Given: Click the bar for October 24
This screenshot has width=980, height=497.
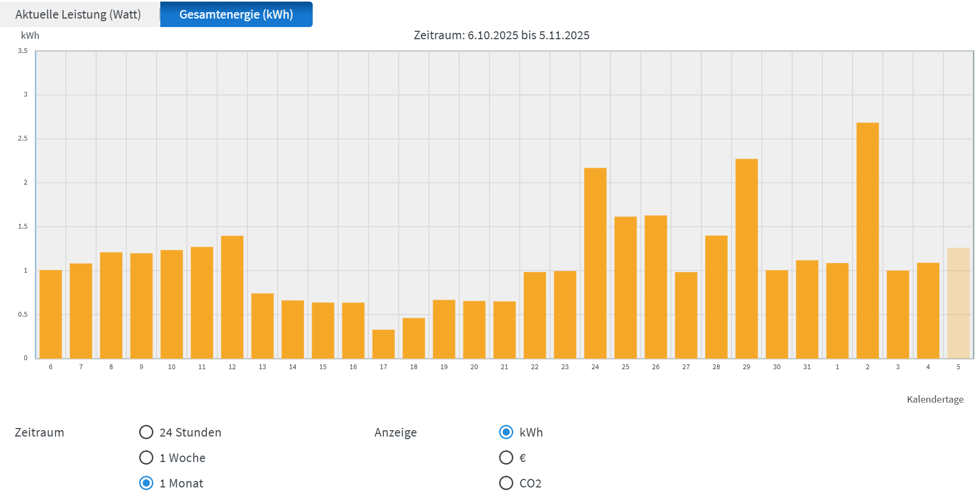Looking at the screenshot, I should [x=595, y=263].
